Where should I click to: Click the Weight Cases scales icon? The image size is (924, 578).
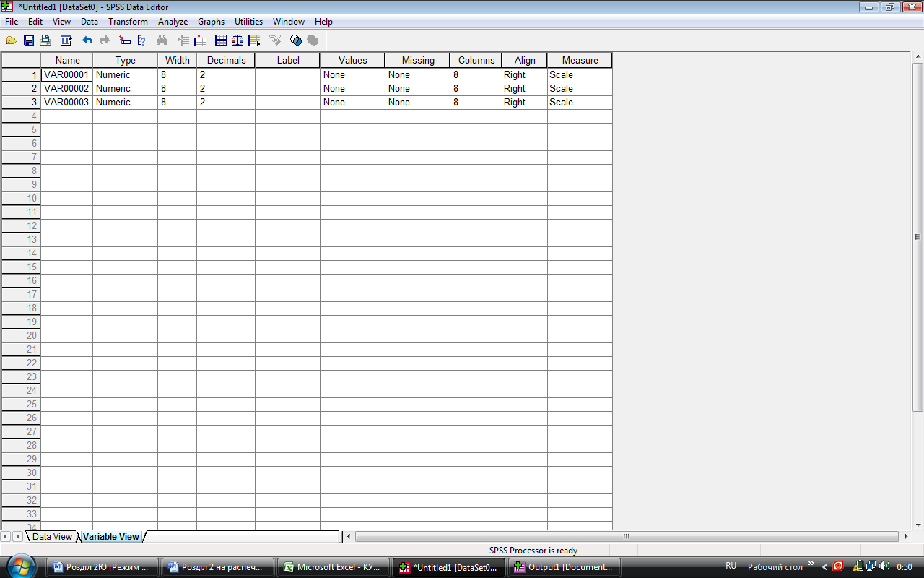pyautogui.click(x=237, y=40)
